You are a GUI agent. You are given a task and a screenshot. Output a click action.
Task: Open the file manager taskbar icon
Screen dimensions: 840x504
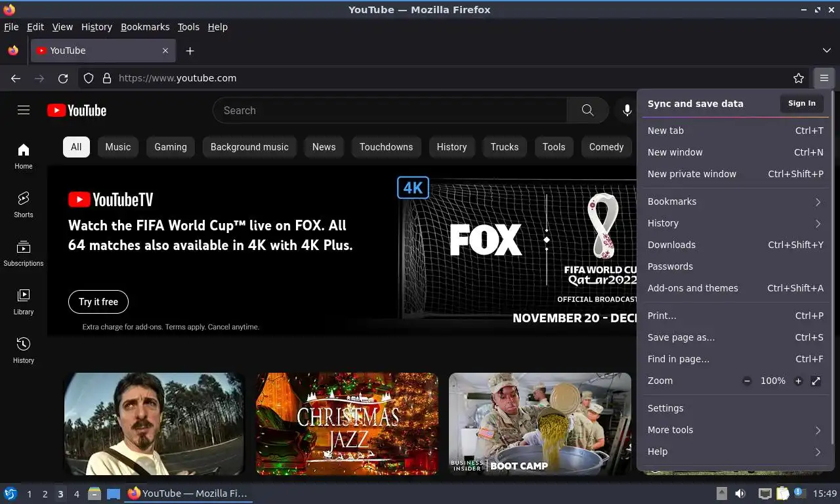[94, 493]
